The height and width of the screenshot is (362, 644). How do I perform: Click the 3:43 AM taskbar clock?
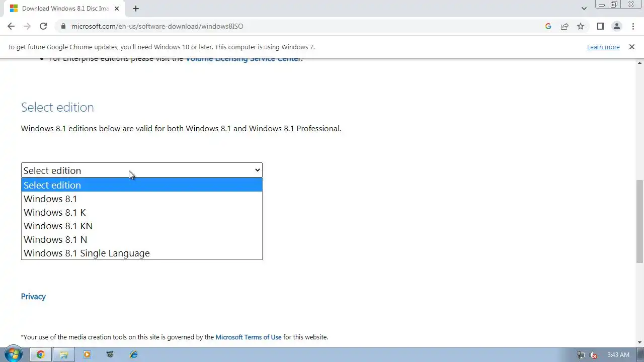618,355
